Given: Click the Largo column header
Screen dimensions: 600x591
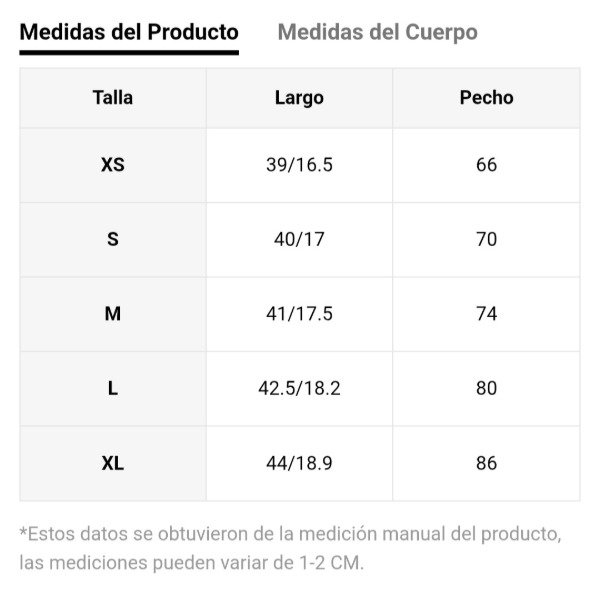Looking at the screenshot, I should point(299,98).
